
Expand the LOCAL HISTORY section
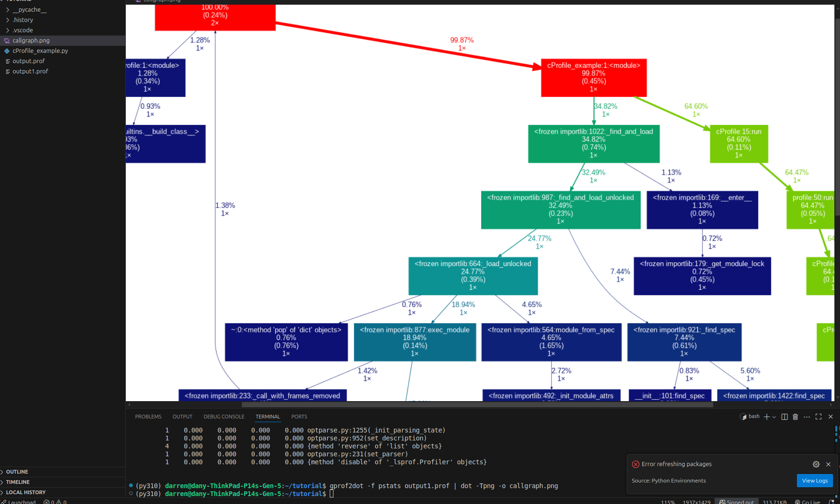click(x=26, y=492)
